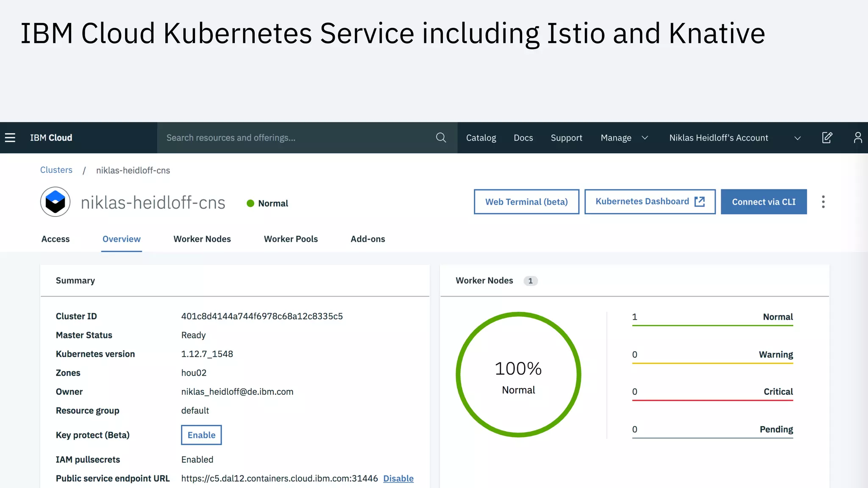Click the IAM pullsecrets value Enabled
This screenshot has width=868, height=488.
click(x=197, y=460)
